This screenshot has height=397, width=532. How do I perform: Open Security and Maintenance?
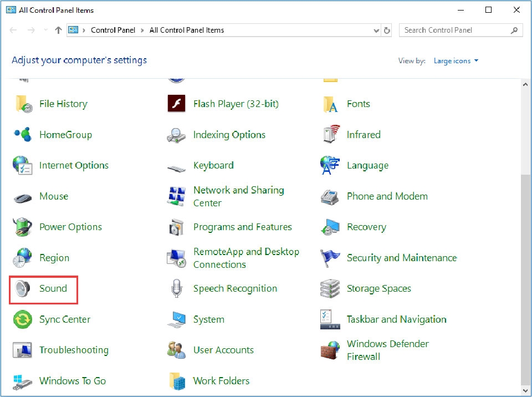401,258
